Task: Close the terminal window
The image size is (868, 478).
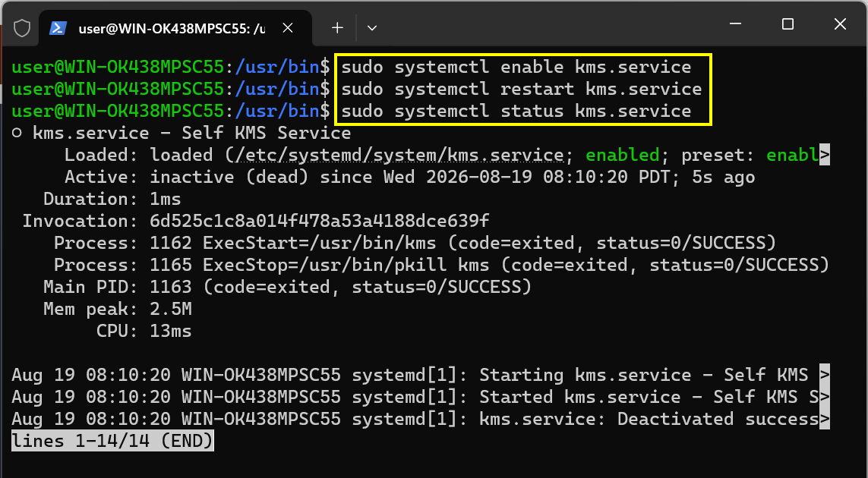Action: 839,24
